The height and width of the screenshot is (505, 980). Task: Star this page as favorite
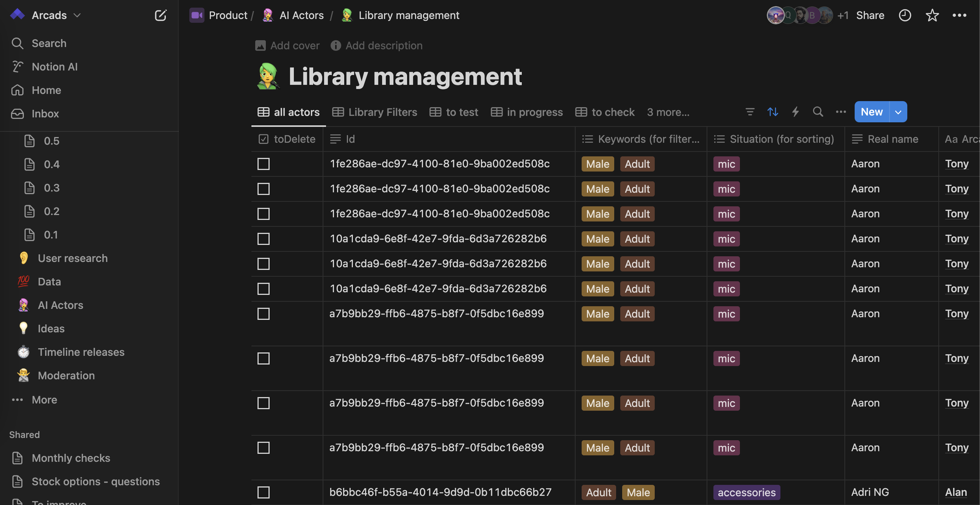click(932, 15)
